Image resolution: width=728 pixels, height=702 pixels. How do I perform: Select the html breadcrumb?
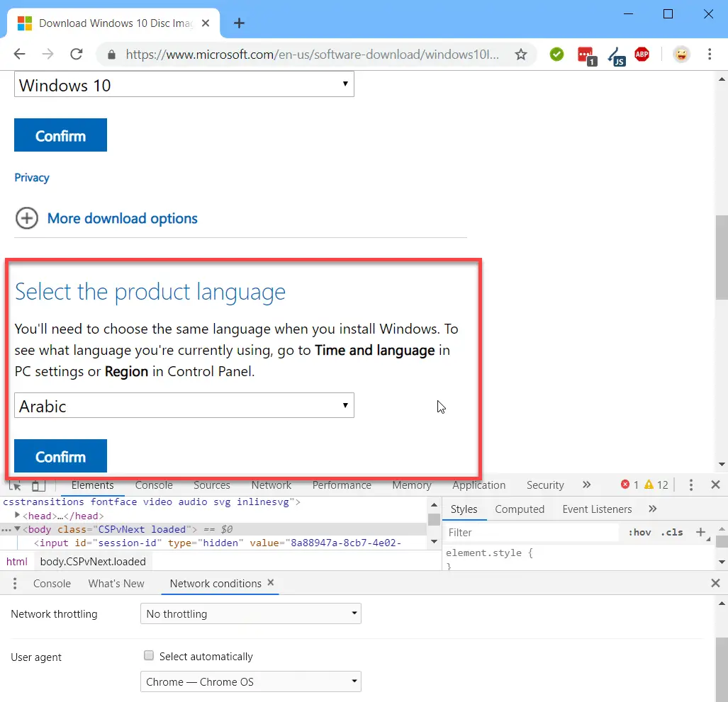pyautogui.click(x=17, y=562)
